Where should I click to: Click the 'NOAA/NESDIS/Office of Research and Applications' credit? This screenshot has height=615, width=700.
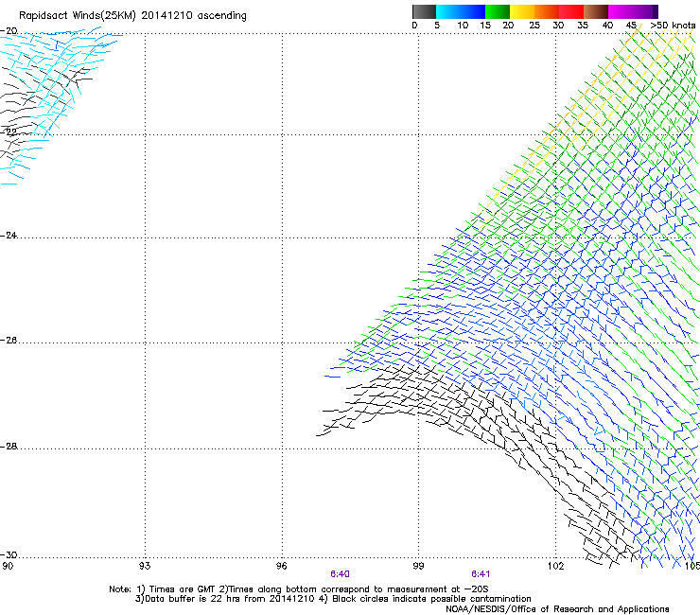click(557, 609)
